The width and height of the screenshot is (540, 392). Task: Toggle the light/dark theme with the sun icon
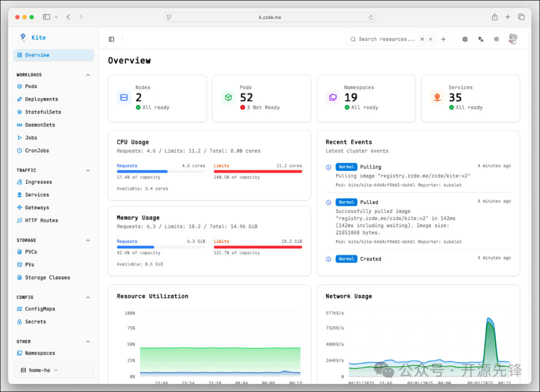tap(496, 39)
